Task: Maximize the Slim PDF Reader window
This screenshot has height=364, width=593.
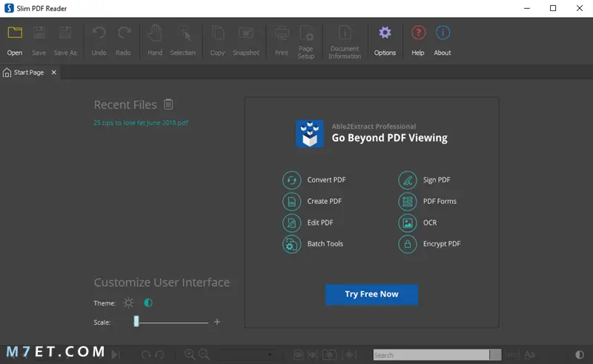Action: coord(553,8)
